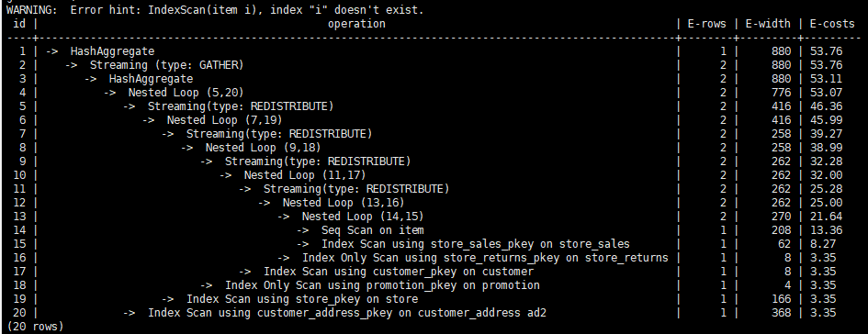Image resolution: width=868 pixels, height=334 pixels.
Task: Click Index Only Scan on promotion row
Action: click(434, 285)
